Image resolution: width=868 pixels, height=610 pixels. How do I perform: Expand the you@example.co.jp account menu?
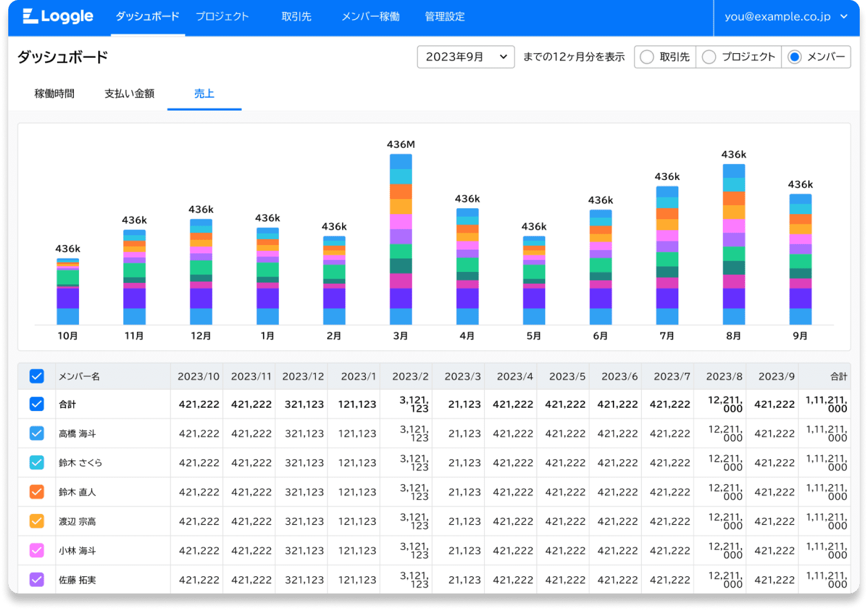pyautogui.click(x=786, y=17)
